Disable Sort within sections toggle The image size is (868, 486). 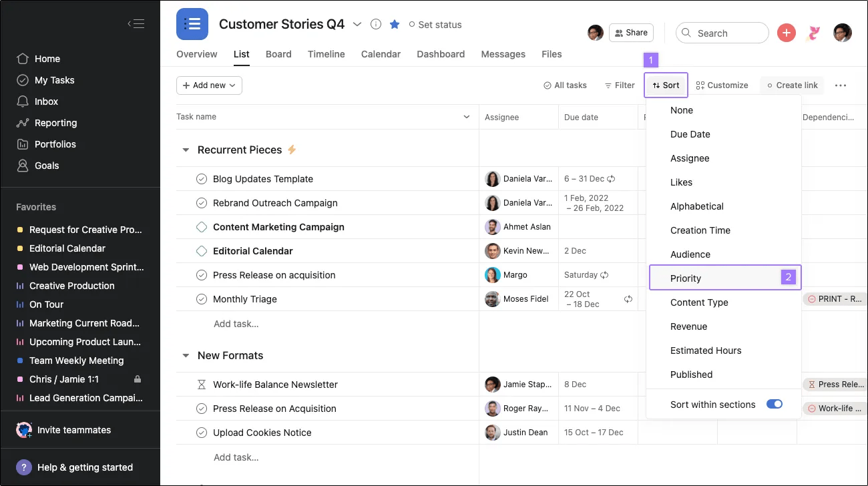pyautogui.click(x=774, y=404)
